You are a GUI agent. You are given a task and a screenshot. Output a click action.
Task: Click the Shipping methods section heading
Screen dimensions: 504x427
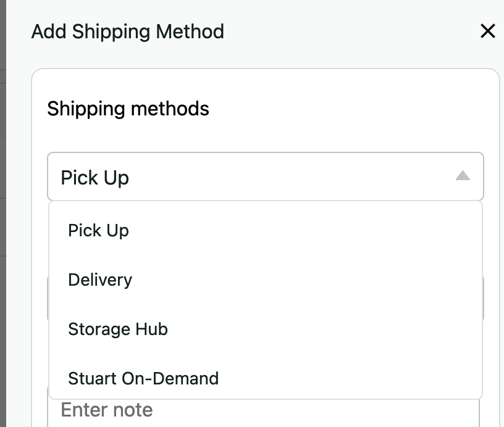click(x=128, y=109)
